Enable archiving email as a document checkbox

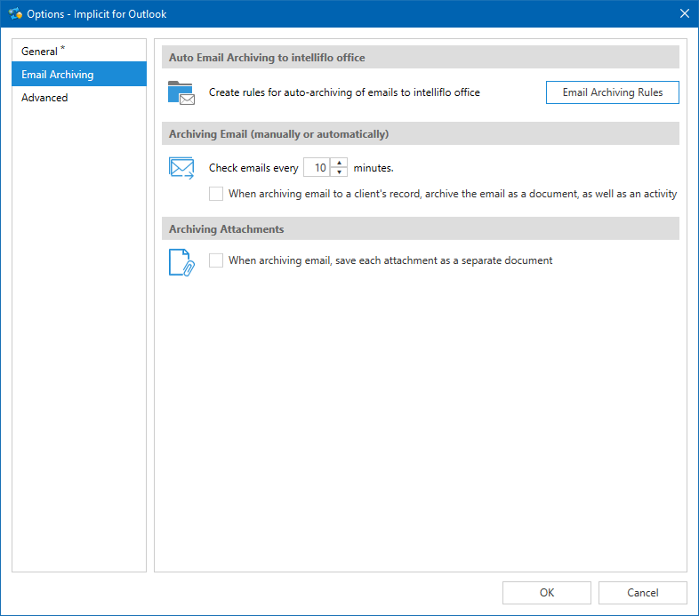point(216,194)
